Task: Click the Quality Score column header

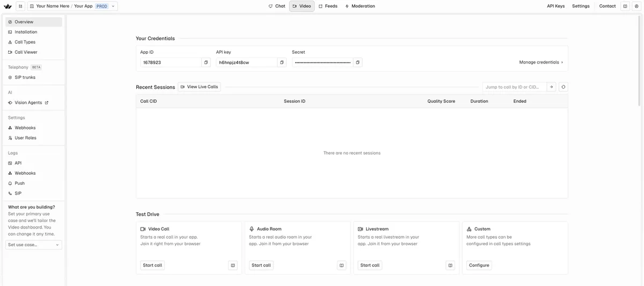Action: (441, 101)
